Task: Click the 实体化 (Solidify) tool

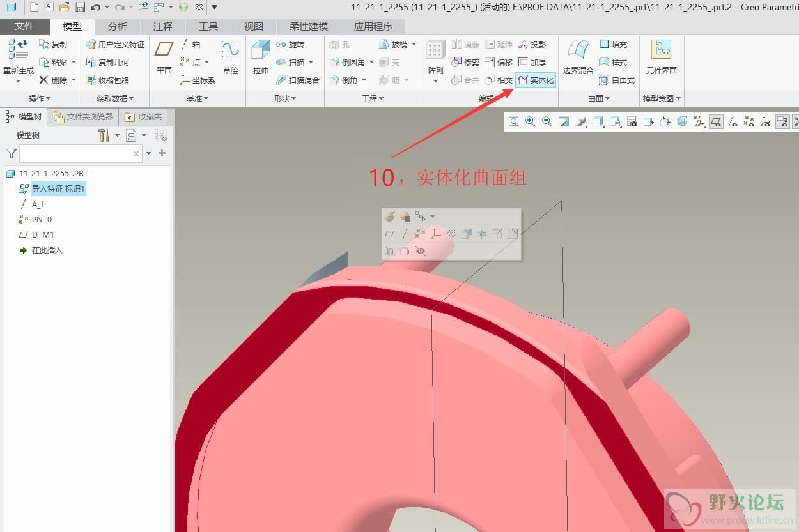Action: point(536,80)
